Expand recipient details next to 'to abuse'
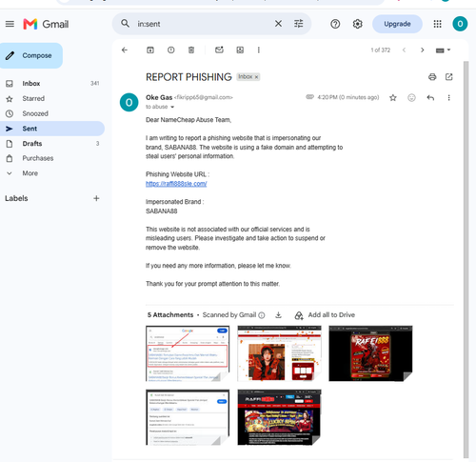Screen dimensions: 476x462 [x=172, y=107]
